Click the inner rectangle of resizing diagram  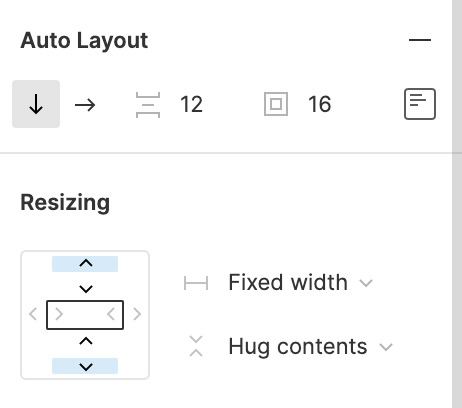pyautogui.click(x=85, y=315)
